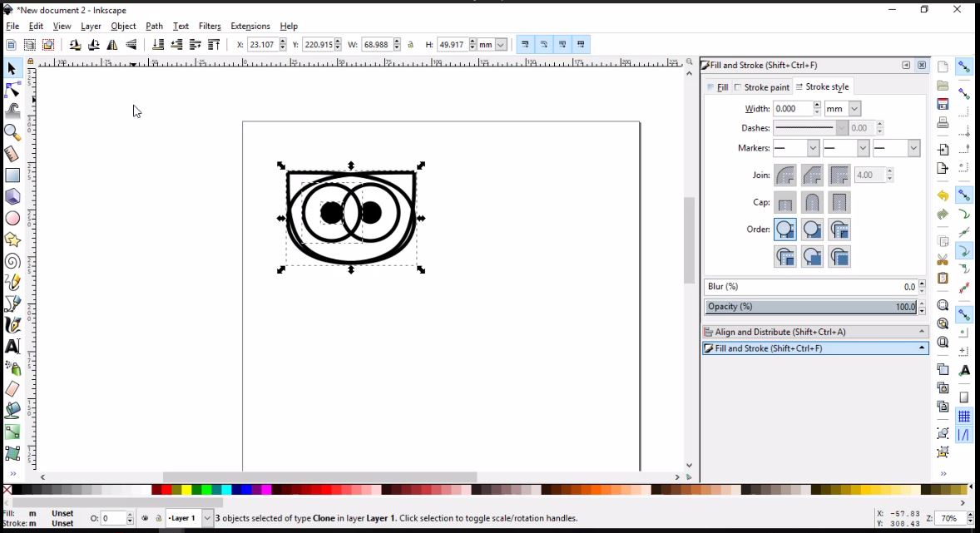Switch to the Fill tab

click(717, 87)
